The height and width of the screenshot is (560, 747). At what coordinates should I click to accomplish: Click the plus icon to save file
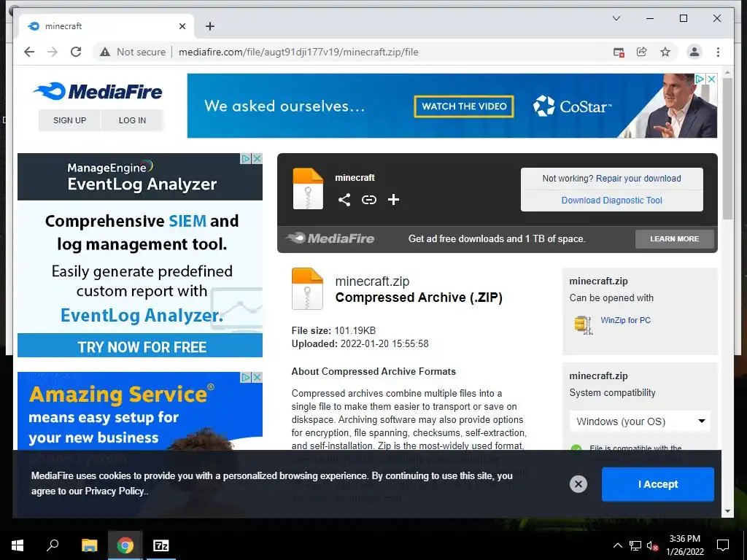(x=393, y=200)
